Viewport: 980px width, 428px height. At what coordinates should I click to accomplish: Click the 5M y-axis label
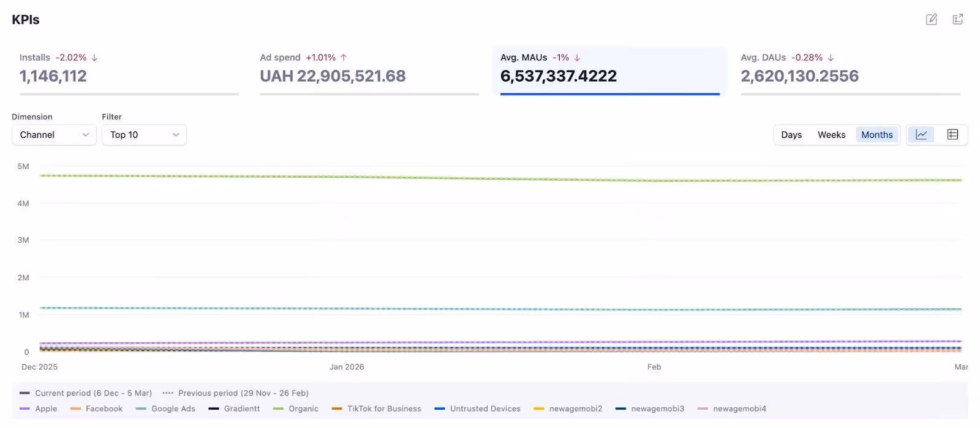click(23, 166)
